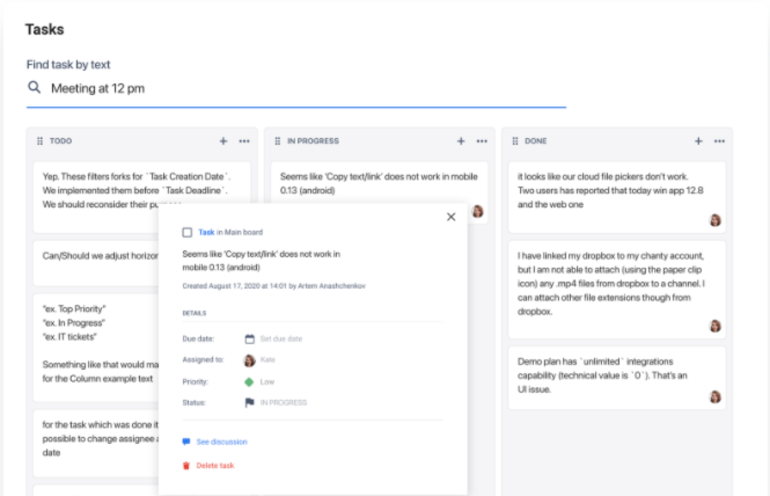Open DONE column more options menu
Image resolution: width=770 pixels, height=496 pixels.
click(718, 141)
